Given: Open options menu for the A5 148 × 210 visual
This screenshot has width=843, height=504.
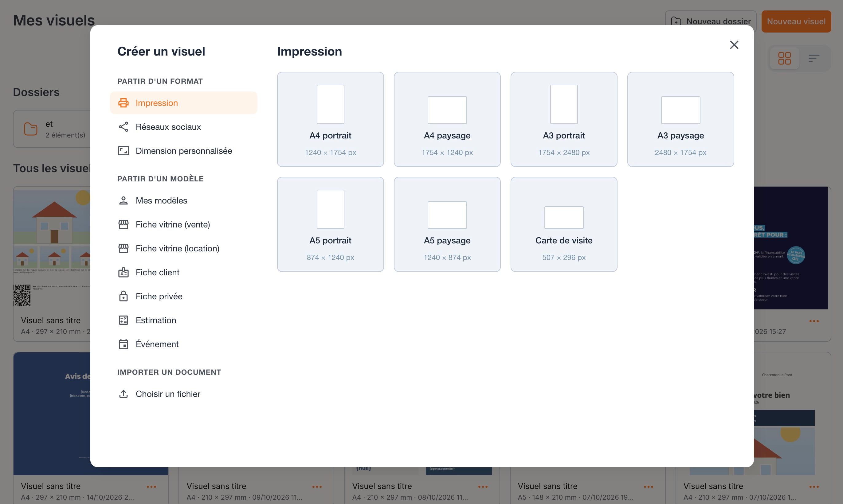Looking at the screenshot, I should [648, 487].
